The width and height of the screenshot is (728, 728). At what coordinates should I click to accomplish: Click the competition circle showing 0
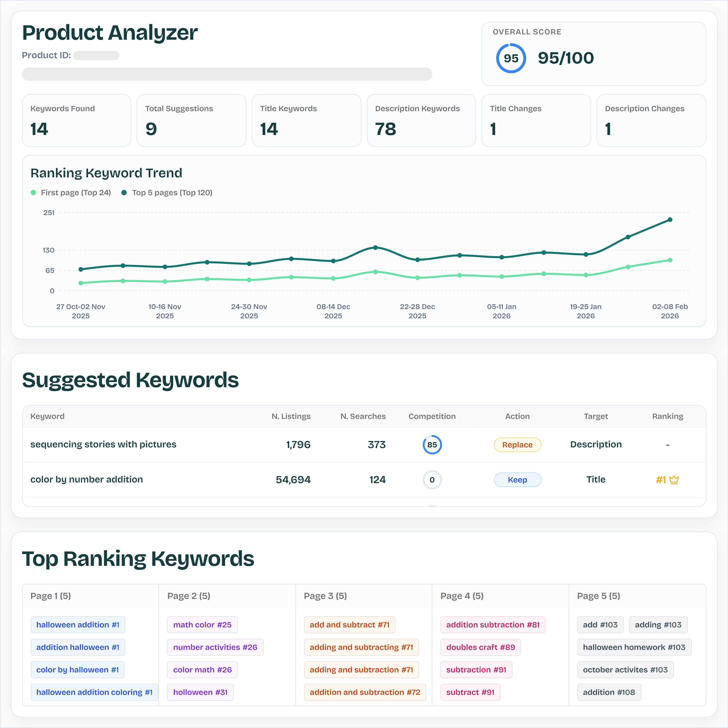(x=432, y=480)
